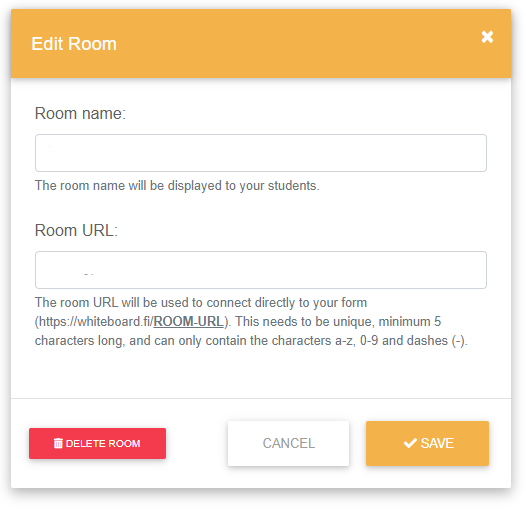Click the 'Edit Room' header title
Viewport: 526px width, 509px height.
[x=74, y=44]
